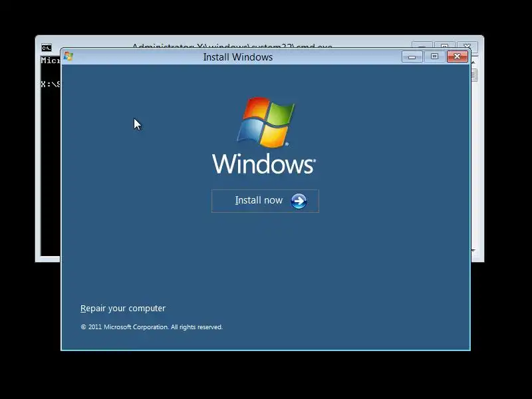Click the Windows flag logo
The image size is (532, 399).
(265, 122)
